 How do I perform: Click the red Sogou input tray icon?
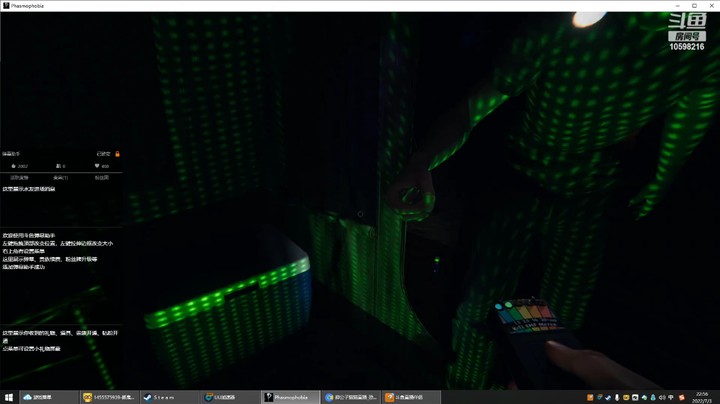tap(682, 398)
